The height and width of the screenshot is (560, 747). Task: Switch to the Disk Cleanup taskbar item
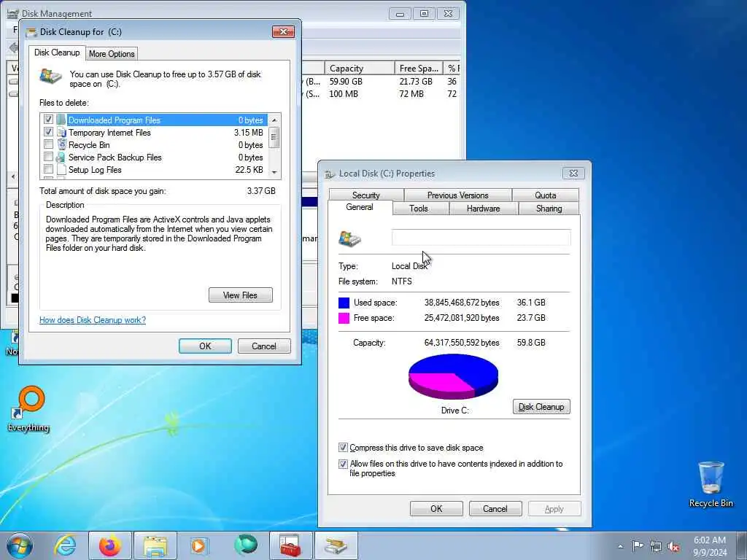pyautogui.click(x=336, y=545)
